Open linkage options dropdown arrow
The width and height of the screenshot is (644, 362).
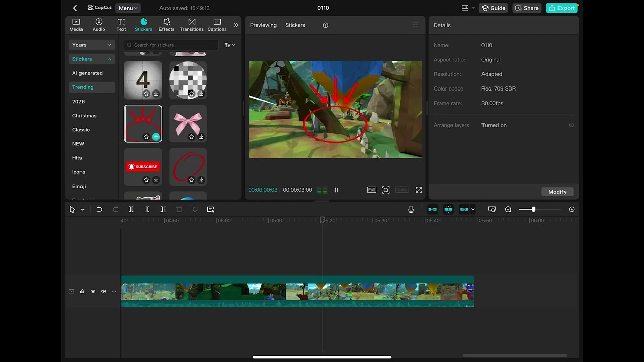pos(473,210)
